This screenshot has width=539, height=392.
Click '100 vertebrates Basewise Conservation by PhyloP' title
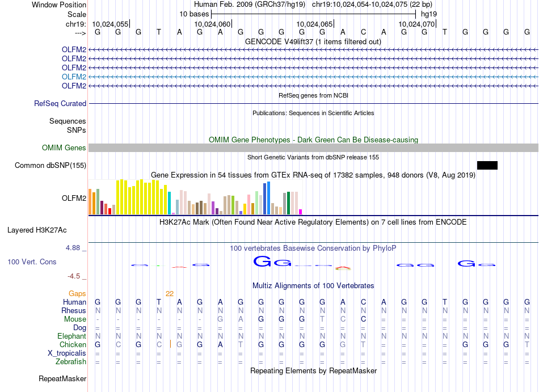click(x=313, y=248)
